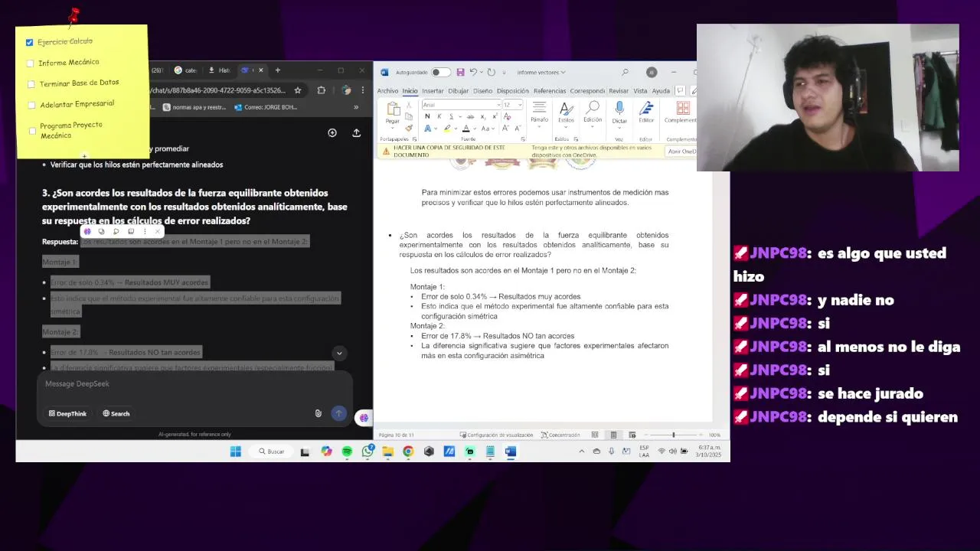This screenshot has height=551, width=980.
Task: Close the floating selection toolbar
Action: [158, 231]
